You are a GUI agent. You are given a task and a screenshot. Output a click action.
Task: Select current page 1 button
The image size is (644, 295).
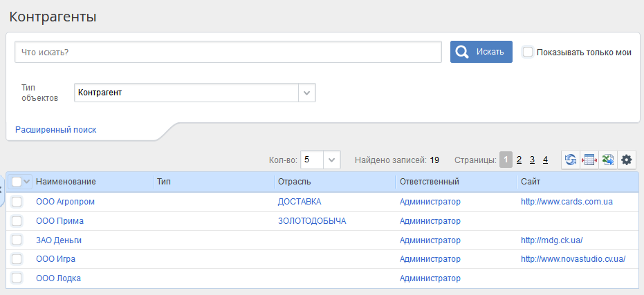click(506, 160)
